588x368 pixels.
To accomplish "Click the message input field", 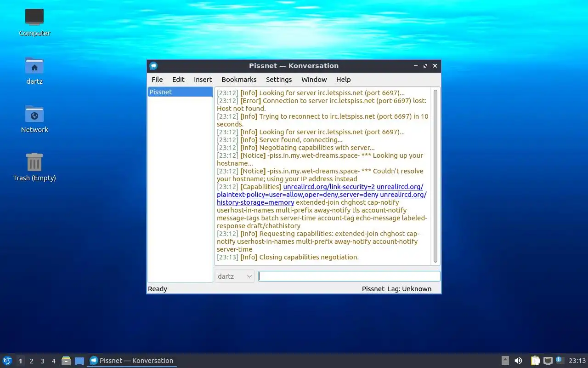I will (349, 276).
